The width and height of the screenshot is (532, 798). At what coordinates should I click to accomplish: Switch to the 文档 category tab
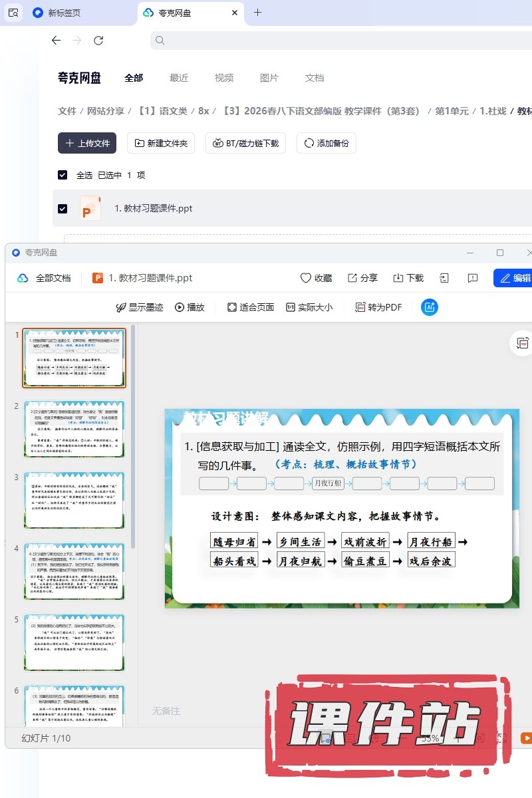[x=315, y=78]
